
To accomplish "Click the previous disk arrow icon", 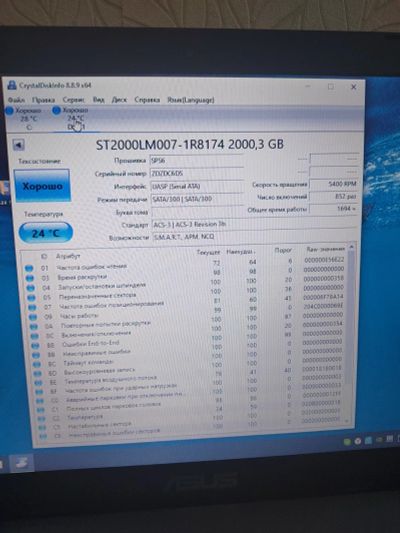I will click(18, 145).
